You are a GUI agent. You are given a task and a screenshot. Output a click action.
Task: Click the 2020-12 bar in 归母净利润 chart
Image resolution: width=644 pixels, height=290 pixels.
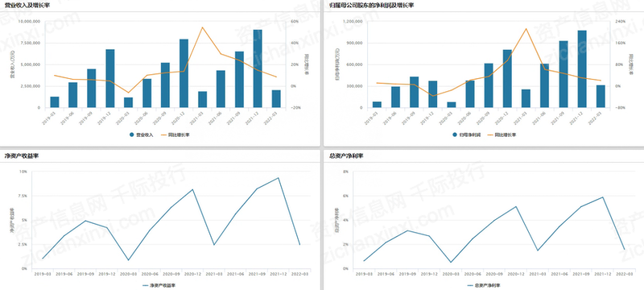(507, 79)
